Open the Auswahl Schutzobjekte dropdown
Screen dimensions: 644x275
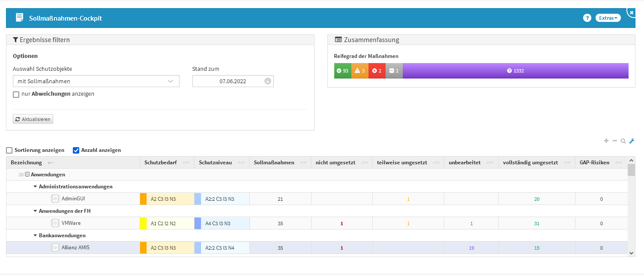[x=96, y=82]
